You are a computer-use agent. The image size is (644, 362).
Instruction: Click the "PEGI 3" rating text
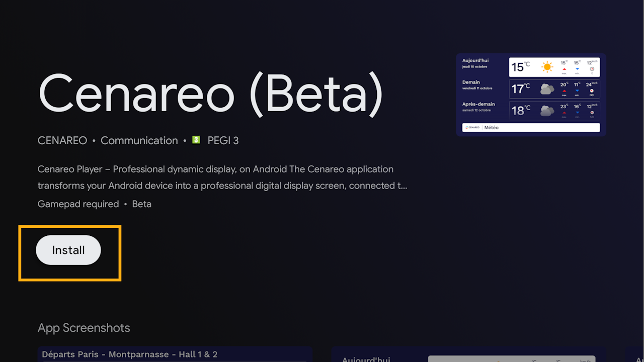223,141
